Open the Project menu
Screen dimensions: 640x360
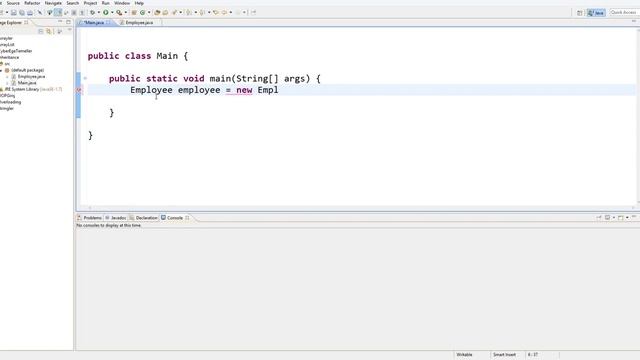click(x=90, y=3)
